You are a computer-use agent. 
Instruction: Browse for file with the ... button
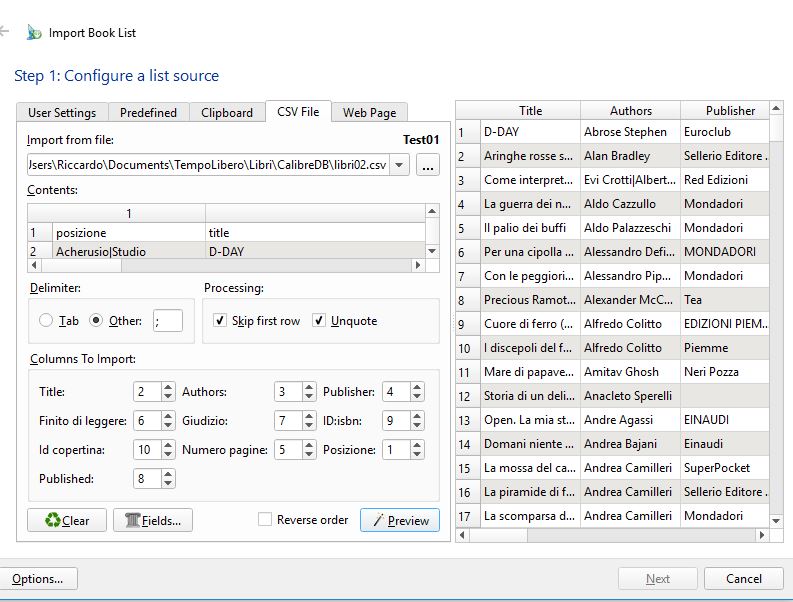(428, 165)
